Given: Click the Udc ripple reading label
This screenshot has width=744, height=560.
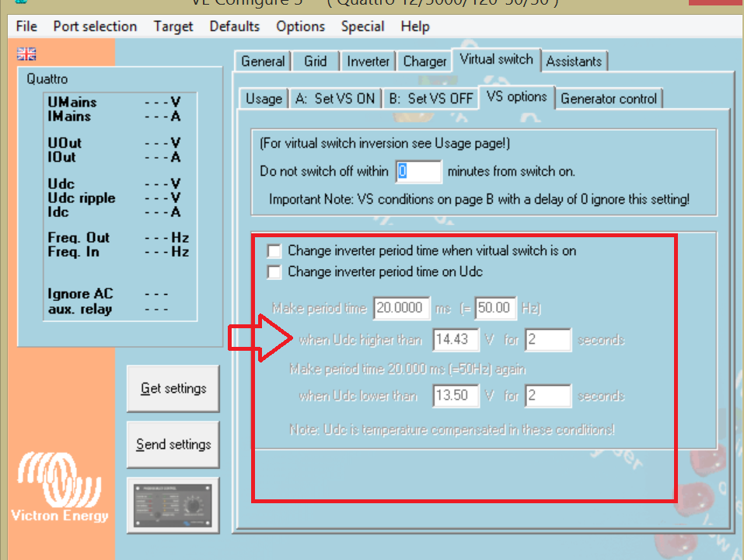Looking at the screenshot, I should pyautogui.click(x=82, y=198).
